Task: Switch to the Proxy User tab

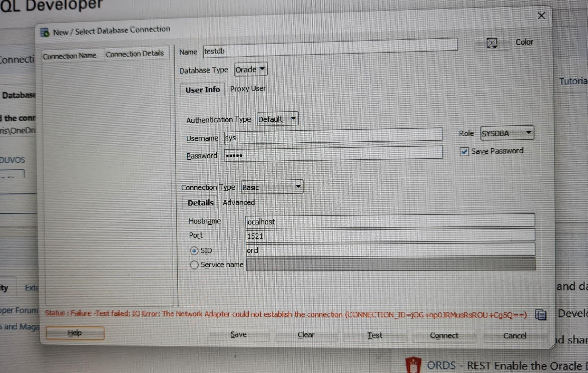Action: click(x=248, y=89)
